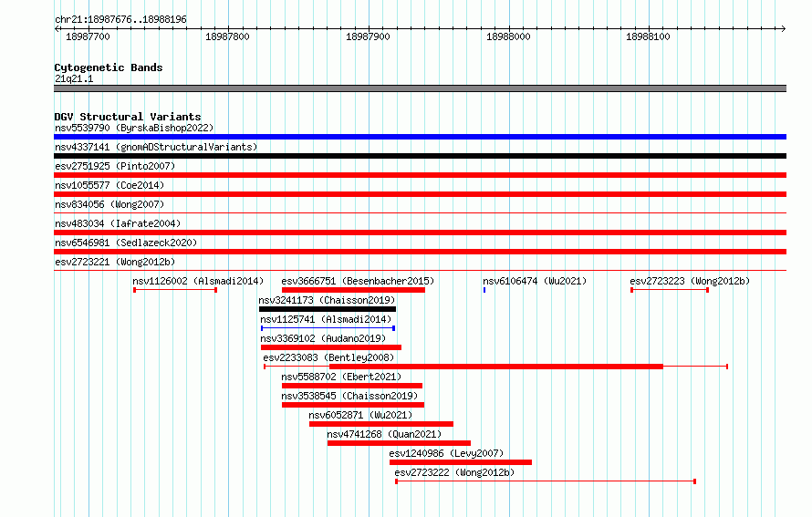Screen dimensions: 812x517
Task: Select the 18987900 ruler tick label
Action: point(368,36)
